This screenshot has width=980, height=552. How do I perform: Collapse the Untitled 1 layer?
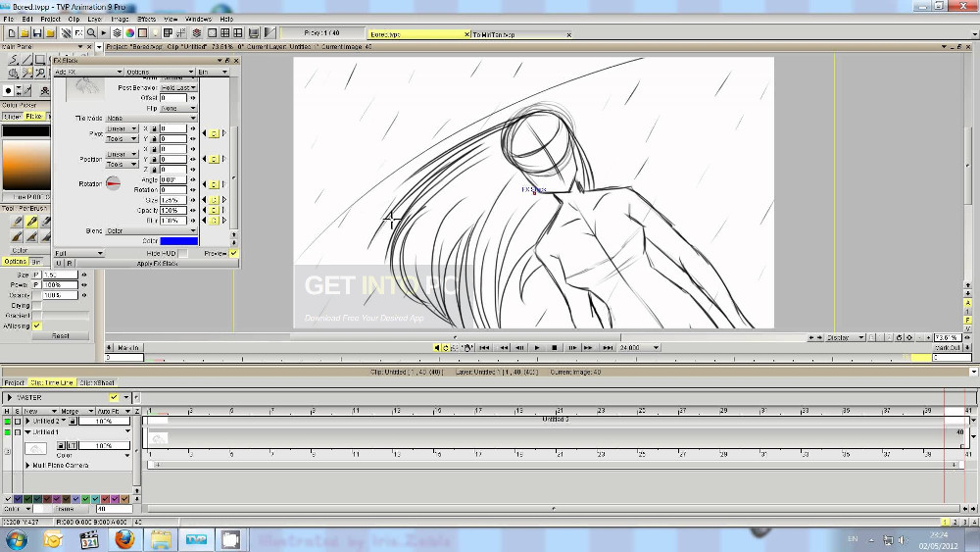coord(27,432)
